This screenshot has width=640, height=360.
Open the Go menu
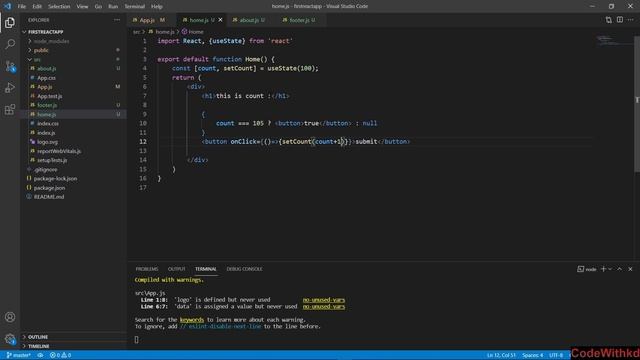[x=98, y=7]
